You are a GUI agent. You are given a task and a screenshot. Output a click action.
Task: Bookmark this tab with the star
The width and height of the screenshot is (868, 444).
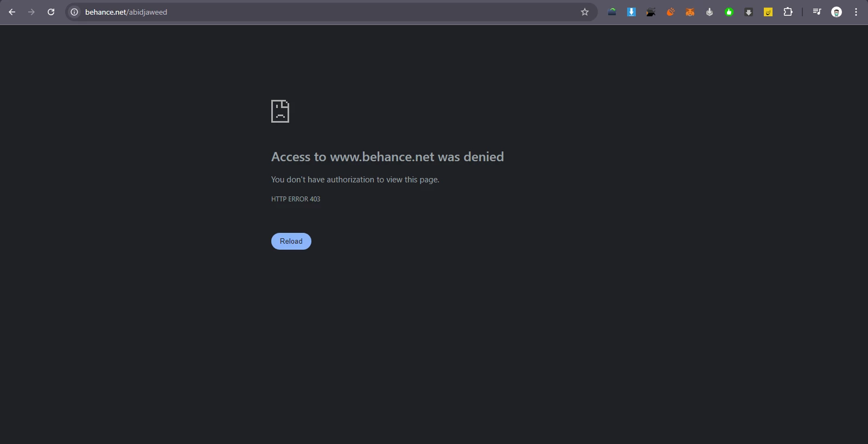585,12
